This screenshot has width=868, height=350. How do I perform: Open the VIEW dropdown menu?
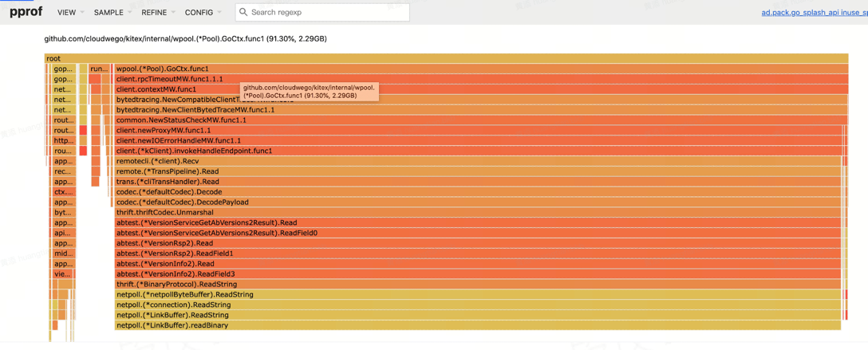[x=70, y=13]
